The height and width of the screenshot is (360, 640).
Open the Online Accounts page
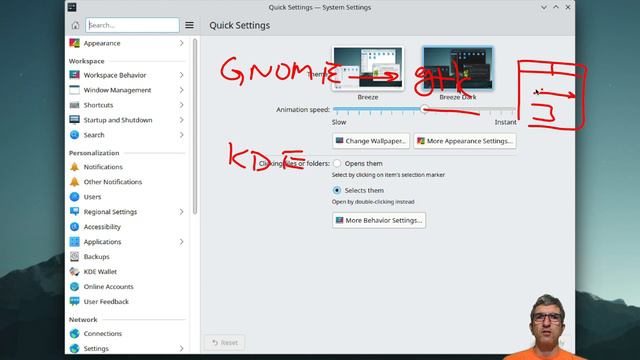point(109,287)
